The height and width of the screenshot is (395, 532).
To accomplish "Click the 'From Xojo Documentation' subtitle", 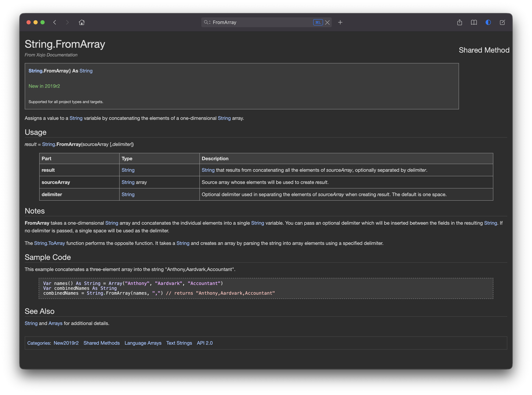I will pos(51,55).
